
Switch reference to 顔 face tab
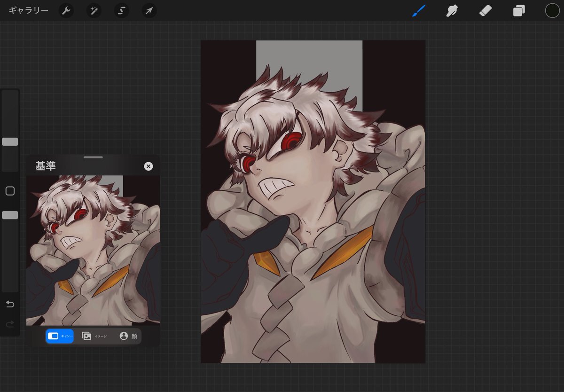pyautogui.click(x=128, y=336)
